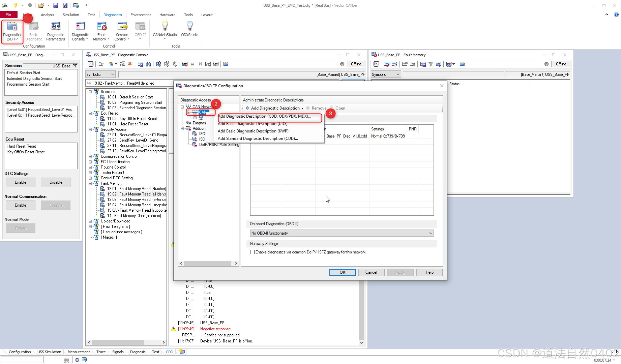
Task: Click Enable under DTC Settings
Action: 21,182
